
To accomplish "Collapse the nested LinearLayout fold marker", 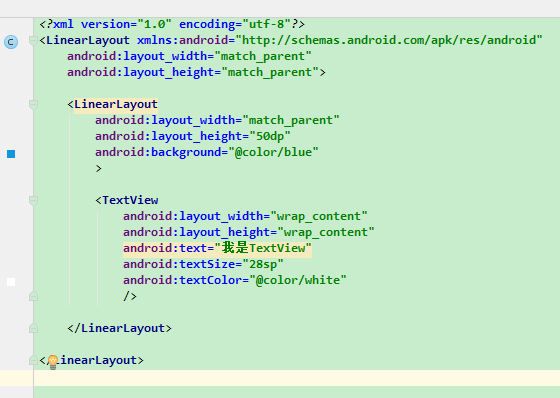I will [33, 104].
